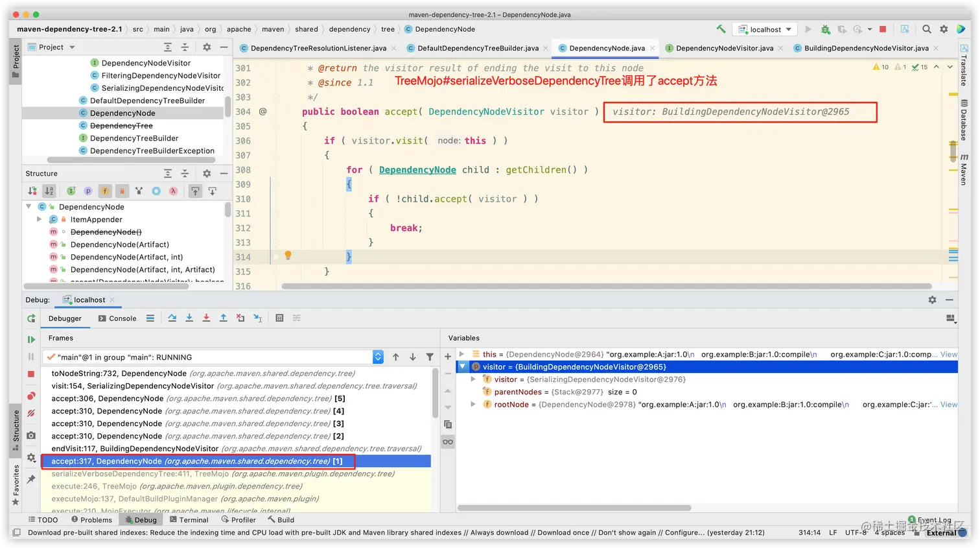Expand rootNode variable in Variables
The height and width of the screenshot is (548, 980).
[x=473, y=404]
